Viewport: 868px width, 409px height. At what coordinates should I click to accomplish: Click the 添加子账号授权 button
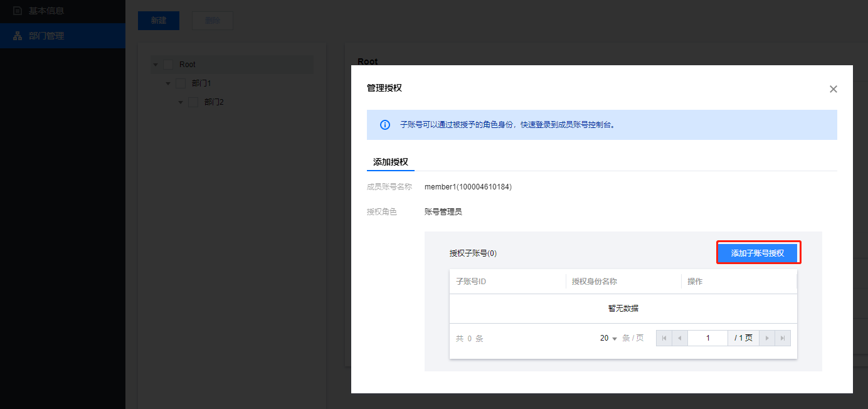pos(758,253)
